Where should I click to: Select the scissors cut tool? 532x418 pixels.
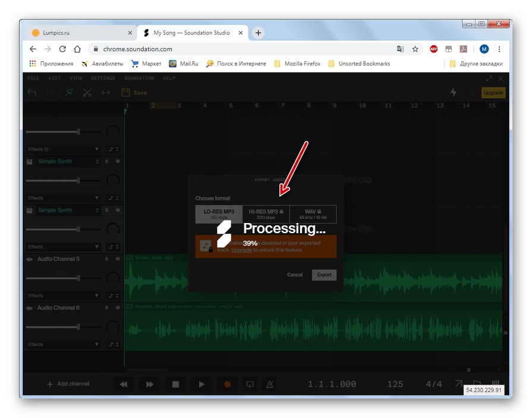tap(87, 92)
